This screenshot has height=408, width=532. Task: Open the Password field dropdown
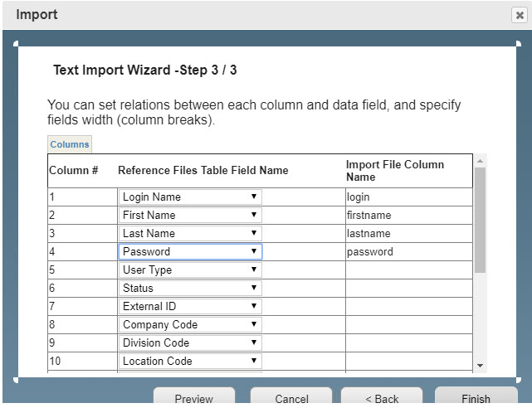[190, 252]
